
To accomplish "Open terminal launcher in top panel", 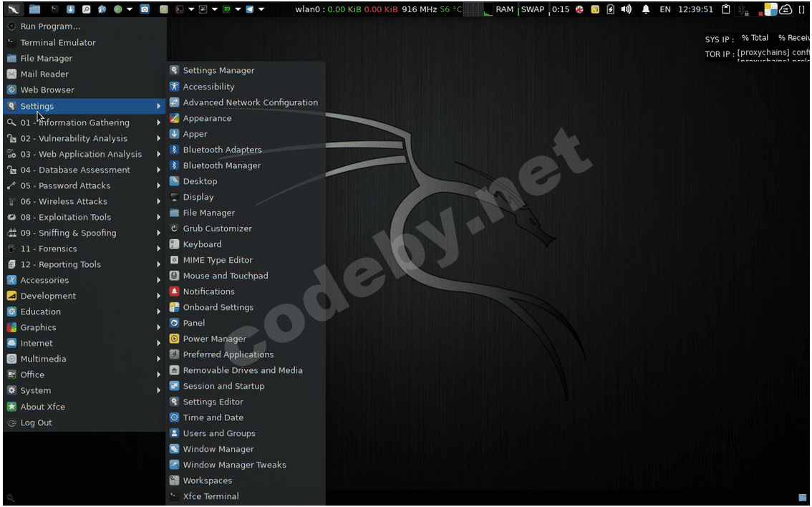I will click(x=54, y=9).
